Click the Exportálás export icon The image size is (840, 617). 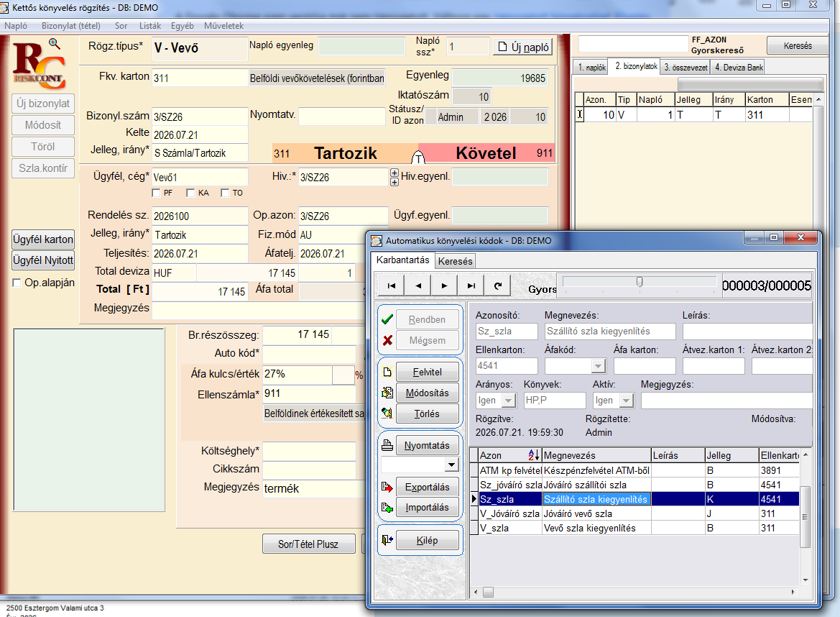click(387, 487)
